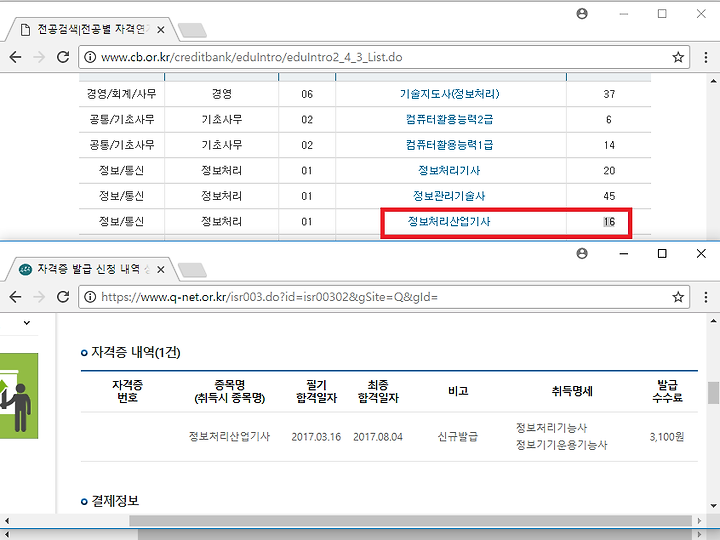Select 정보기기운용기능사 in 취득명세 column
This screenshot has width=720, height=540.
[561, 445]
